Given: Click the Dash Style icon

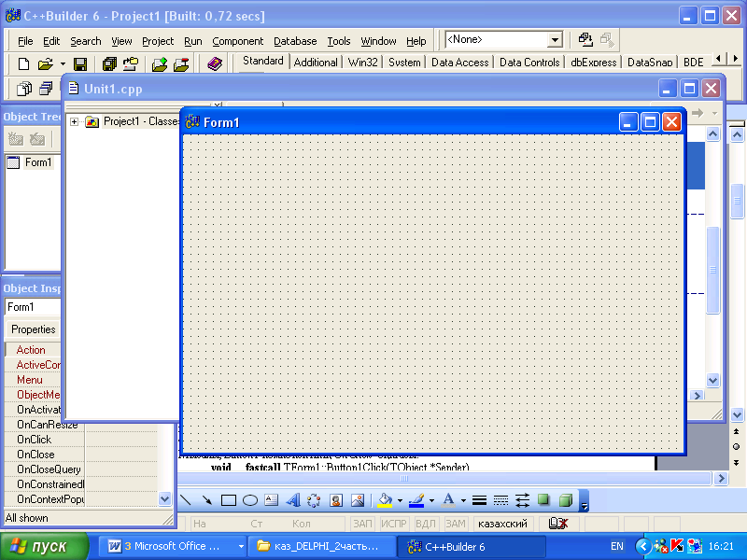Looking at the screenshot, I should [500, 500].
